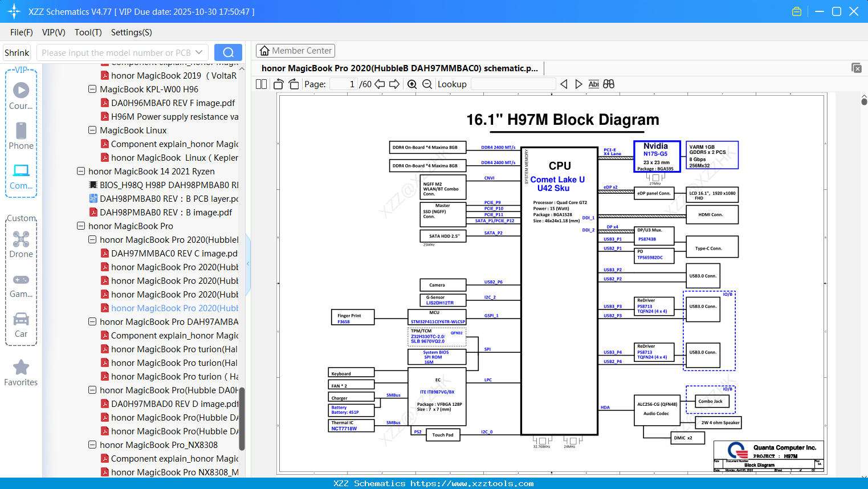The image size is (868, 489).
Task: Click the model number search field
Action: point(116,52)
